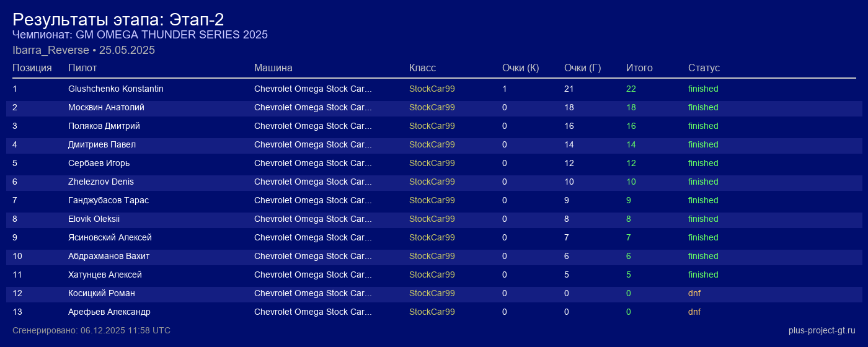Click the Итого column header

click(x=639, y=68)
